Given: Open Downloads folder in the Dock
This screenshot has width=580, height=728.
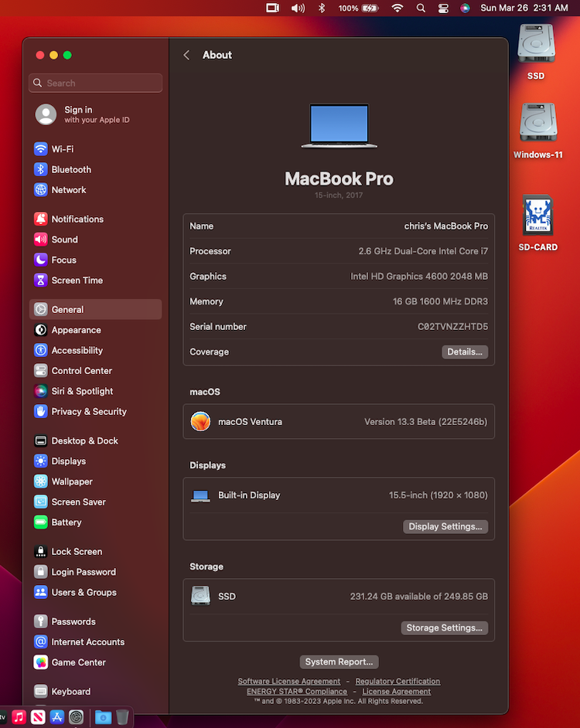Looking at the screenshot, I should pos(103,717).
